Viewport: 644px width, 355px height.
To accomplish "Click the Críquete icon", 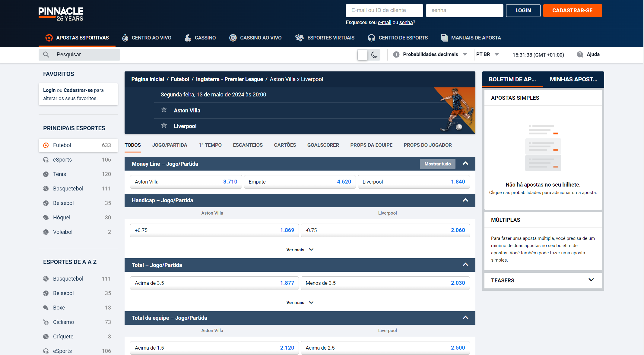I will tap(46, 337).
